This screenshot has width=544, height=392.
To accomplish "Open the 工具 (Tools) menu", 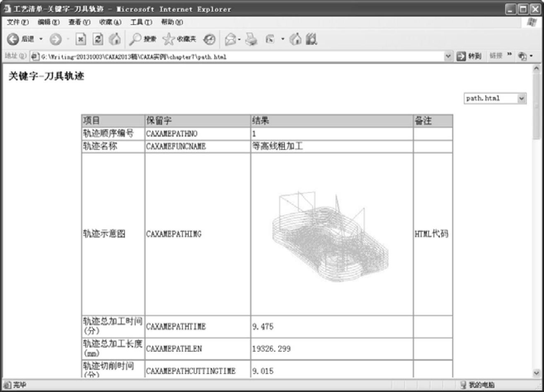I will [141, 22].
